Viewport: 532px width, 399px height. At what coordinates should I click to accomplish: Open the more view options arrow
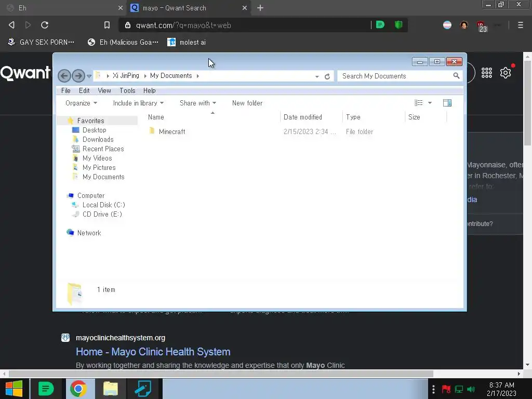(430, 103)
